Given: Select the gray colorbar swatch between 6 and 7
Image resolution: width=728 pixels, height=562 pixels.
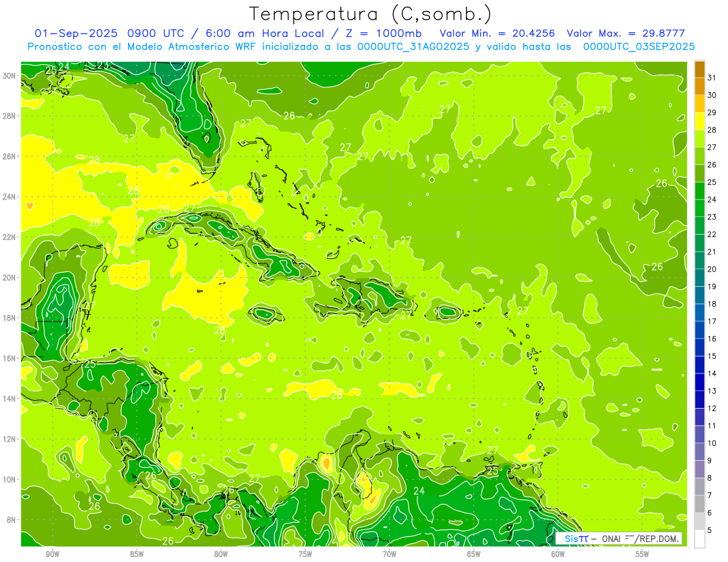Looking at the screenshot, I should click(x=699, y=504).
